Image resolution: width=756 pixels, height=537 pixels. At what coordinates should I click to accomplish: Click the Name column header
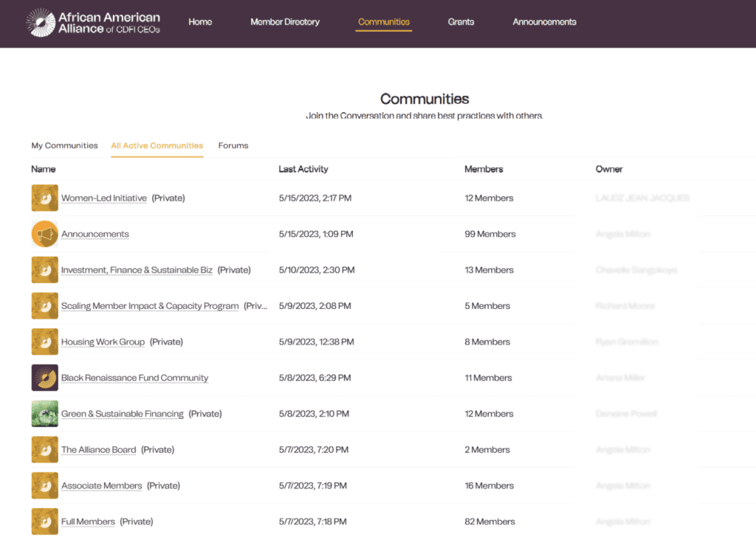point(44,169)
